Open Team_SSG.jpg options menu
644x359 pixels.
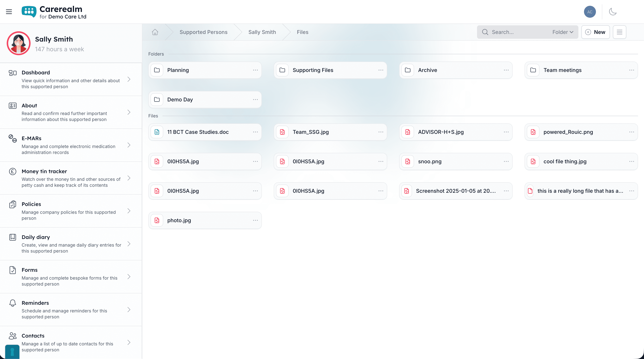pyautogui.click(x=381, y=132)
